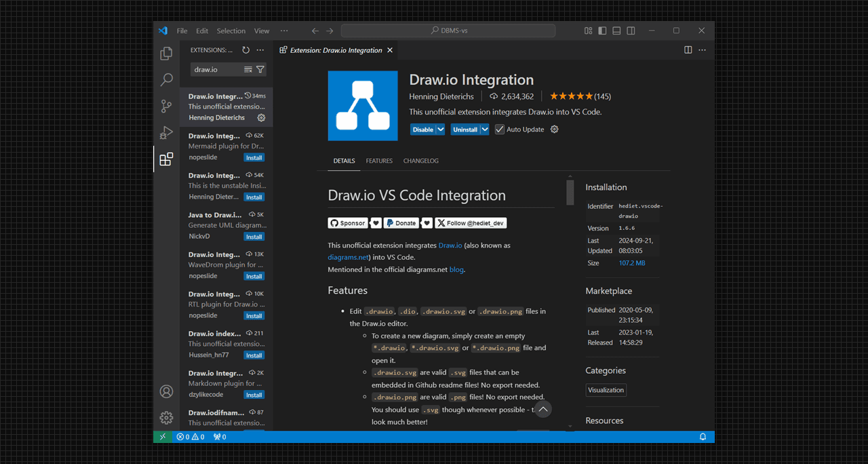
Task: Click the notifications bell in status bar
Action: (x=703, y=437)
